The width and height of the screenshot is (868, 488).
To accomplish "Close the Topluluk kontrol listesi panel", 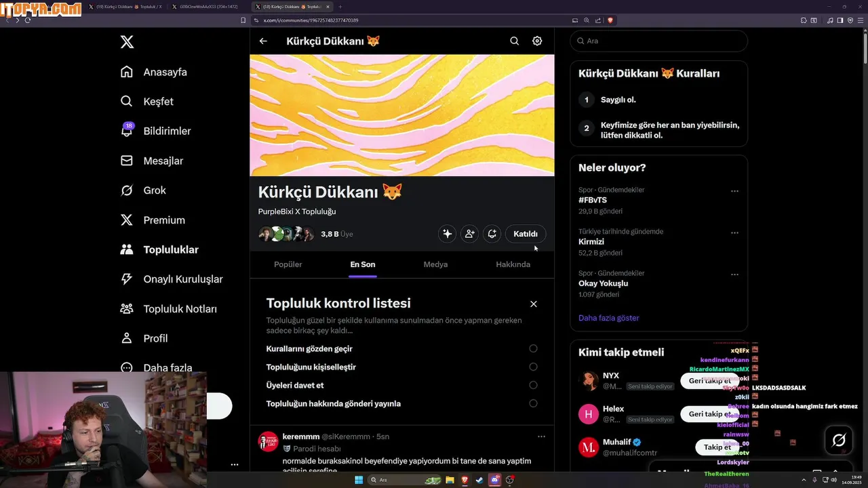I will coord(534,304).
